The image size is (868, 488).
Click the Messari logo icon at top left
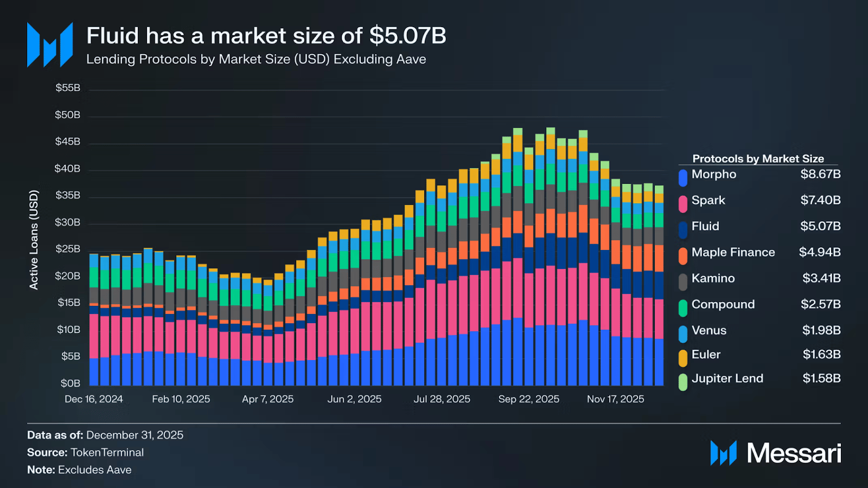pyautogui.click(x=50, y=45)
